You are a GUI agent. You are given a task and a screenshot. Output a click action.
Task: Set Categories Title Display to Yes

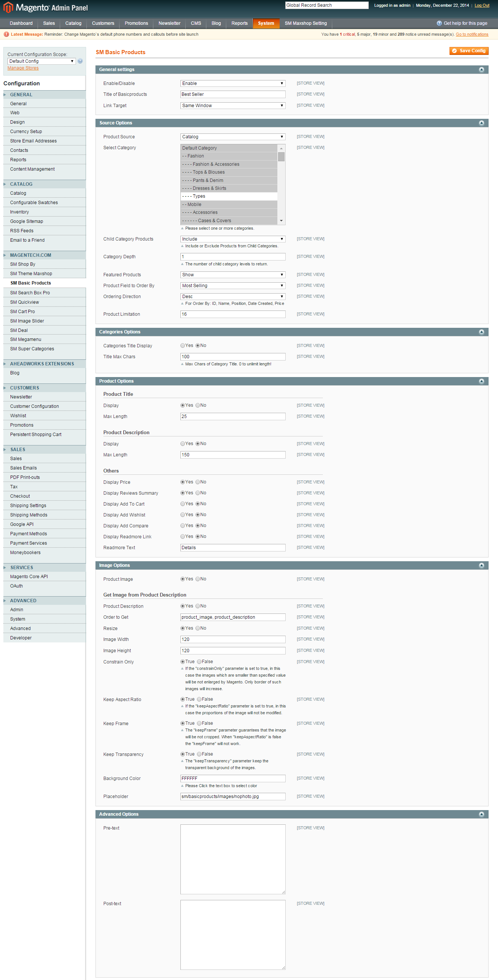click(x=183, y=345)
